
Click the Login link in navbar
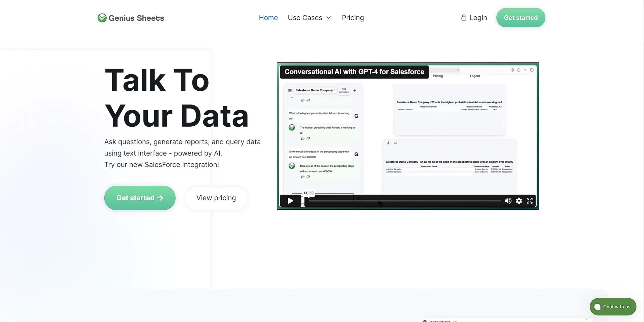point(473,17)
